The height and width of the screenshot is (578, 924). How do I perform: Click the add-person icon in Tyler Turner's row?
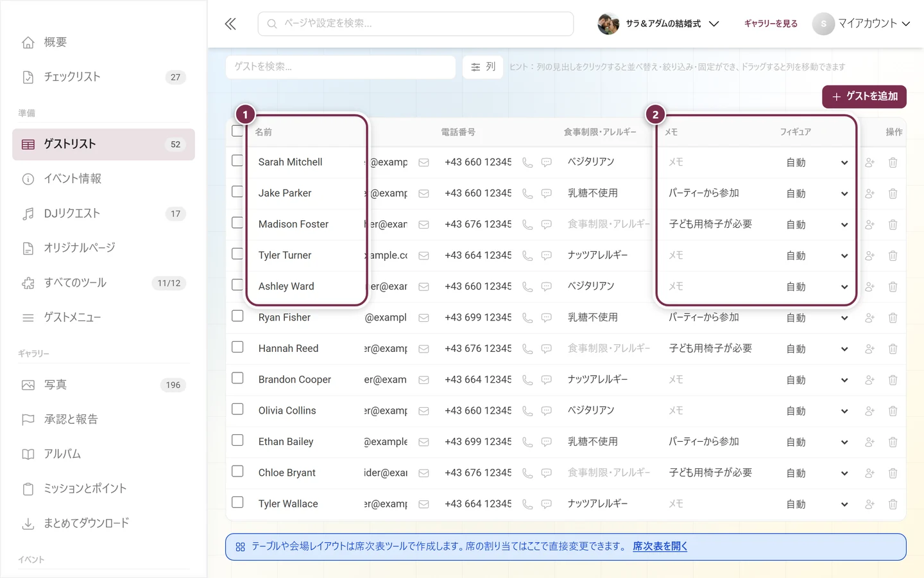[x=869, y=256]
